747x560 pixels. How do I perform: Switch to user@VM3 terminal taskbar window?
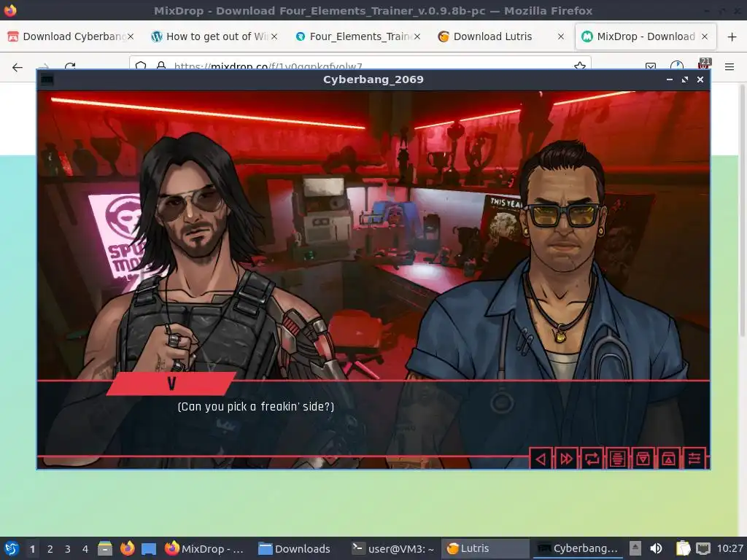pyautogui.click(x=393, y=548)
